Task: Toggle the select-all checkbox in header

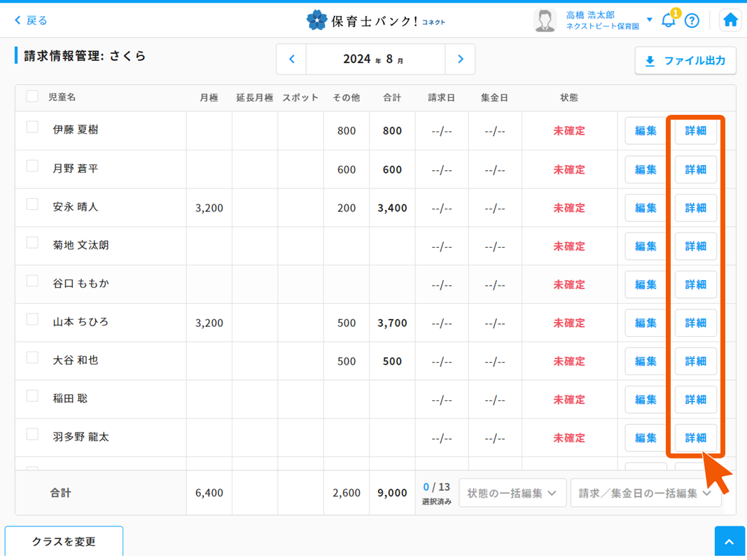Action: (x=32, y=97)
